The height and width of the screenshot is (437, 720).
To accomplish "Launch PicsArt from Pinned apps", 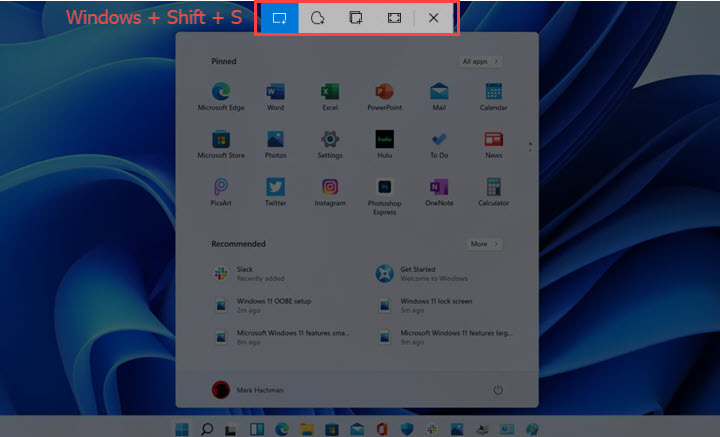I will [x=221, y=192].
